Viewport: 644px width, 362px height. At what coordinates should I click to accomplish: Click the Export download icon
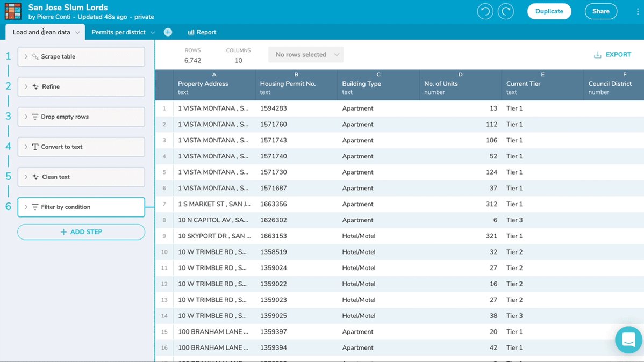pyautogui.click(x=598, y=55)
